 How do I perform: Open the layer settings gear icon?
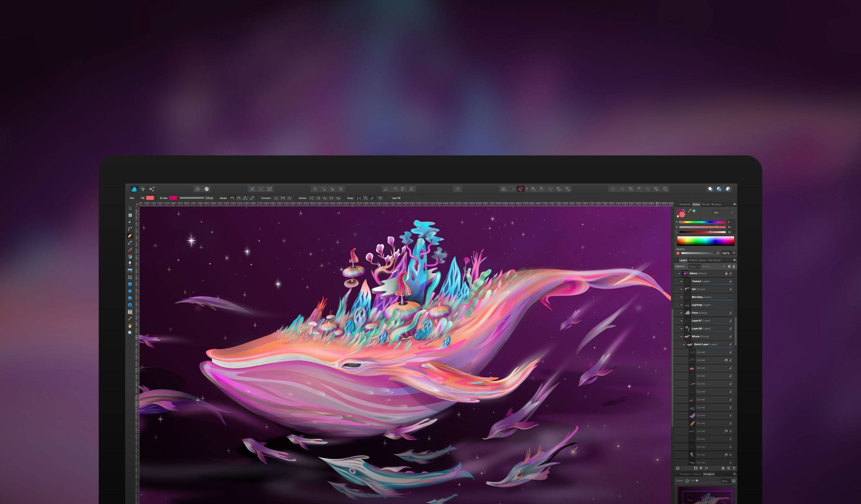point(730,267)
